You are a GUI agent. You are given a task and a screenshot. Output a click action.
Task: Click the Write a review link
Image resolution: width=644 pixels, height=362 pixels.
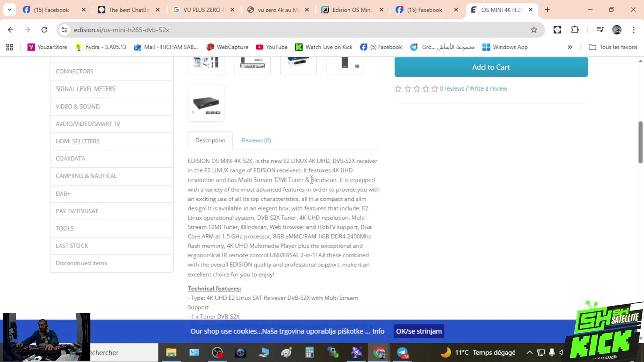(488, 88)
